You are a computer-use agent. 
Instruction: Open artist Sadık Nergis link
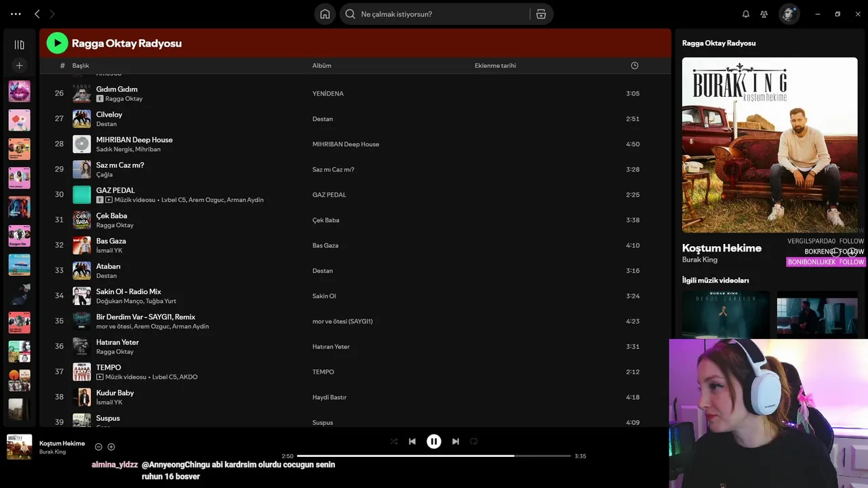click(x=114, y=149)
